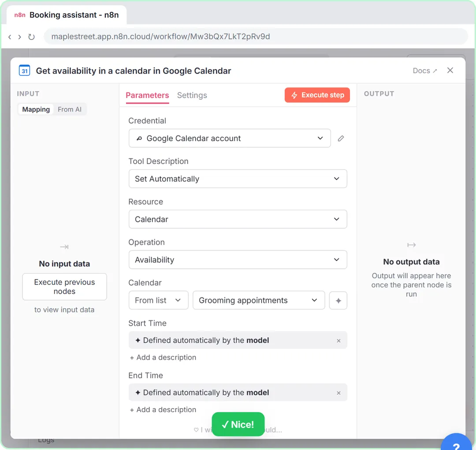Click the 'No output data' heading

411,262
